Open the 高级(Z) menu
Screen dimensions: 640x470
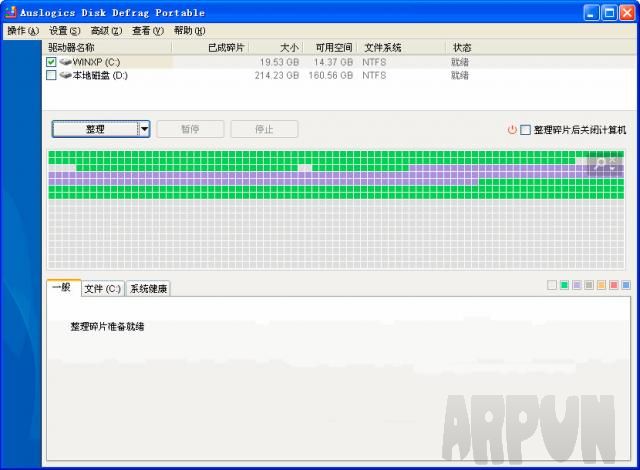(x=106, y=31)
